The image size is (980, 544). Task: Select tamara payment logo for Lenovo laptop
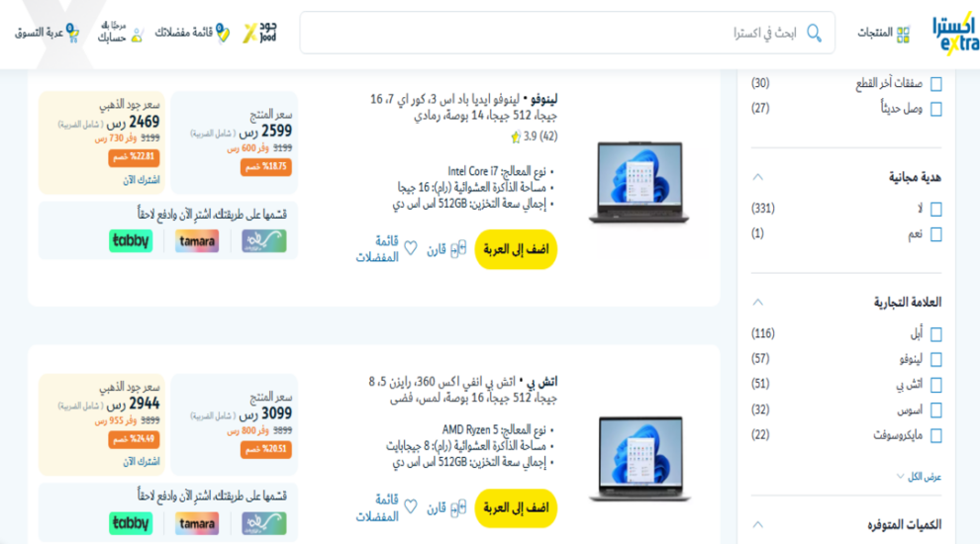pyautogui.click(x=197, y=240)
